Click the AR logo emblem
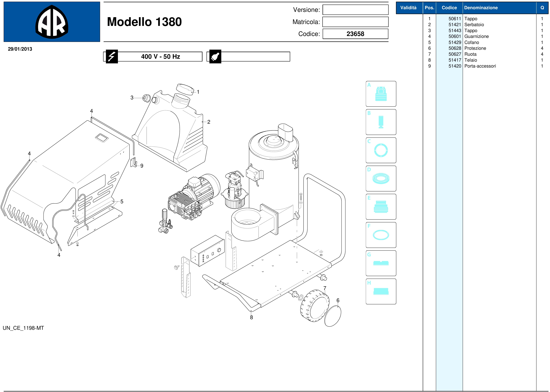This screenshot has height=392, width=550. pos(52,22)
